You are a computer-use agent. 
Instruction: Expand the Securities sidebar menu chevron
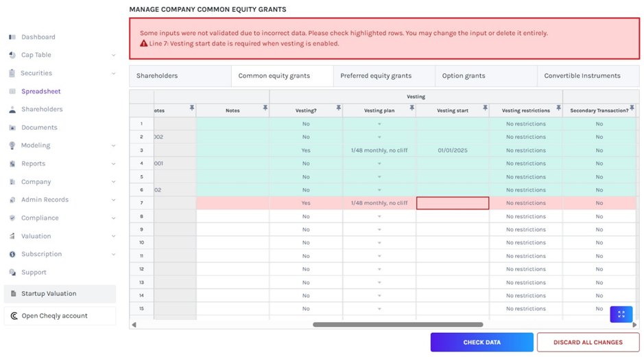(x=113, y=73)
